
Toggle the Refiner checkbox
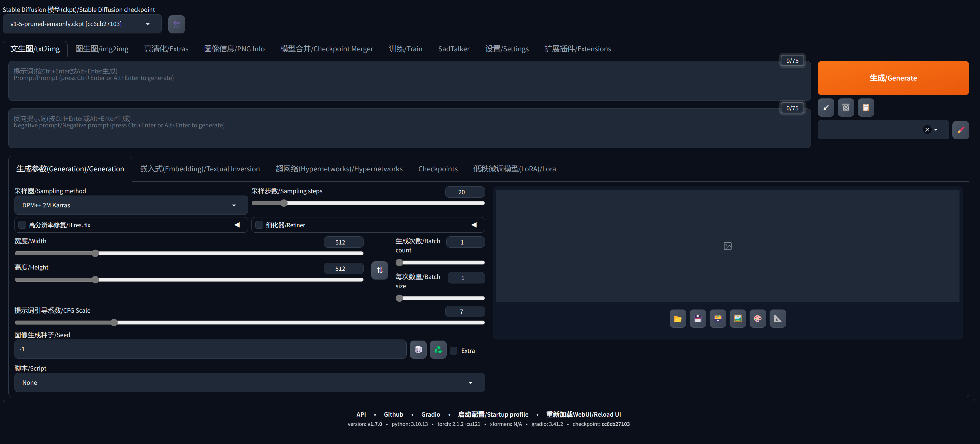(259, 225)
